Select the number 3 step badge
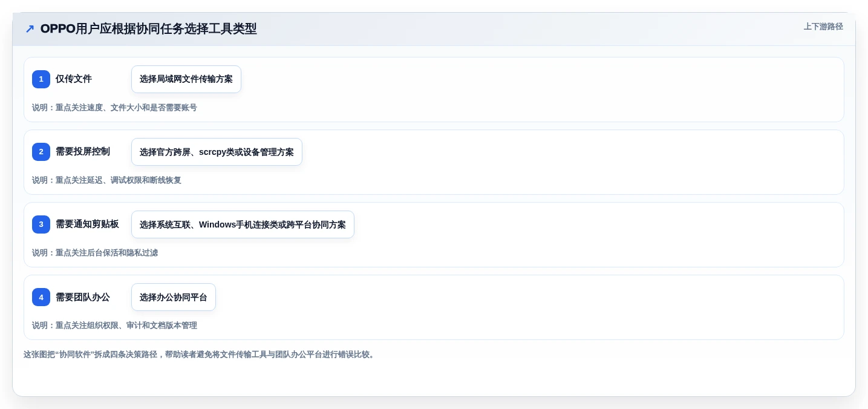Viewport: 868px width, 409px height. 41,224
